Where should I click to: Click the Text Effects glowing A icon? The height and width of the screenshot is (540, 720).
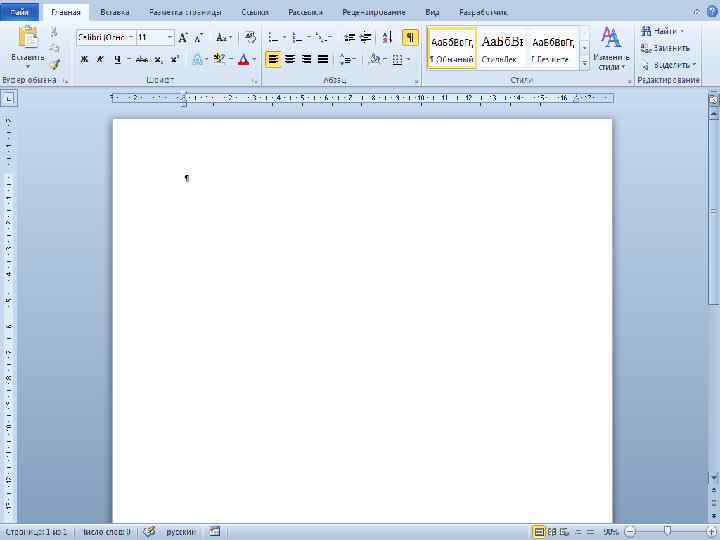[197, 59]
